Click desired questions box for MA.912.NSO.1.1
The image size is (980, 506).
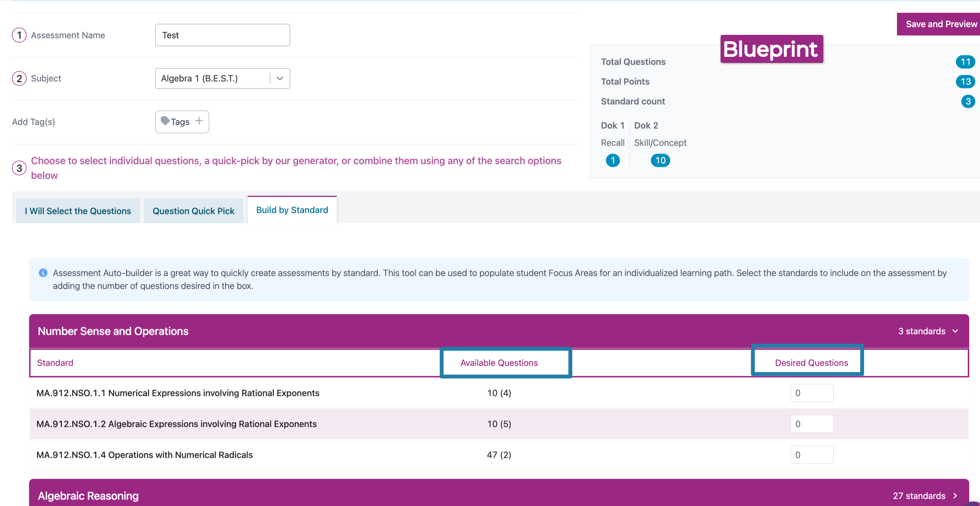811,393
